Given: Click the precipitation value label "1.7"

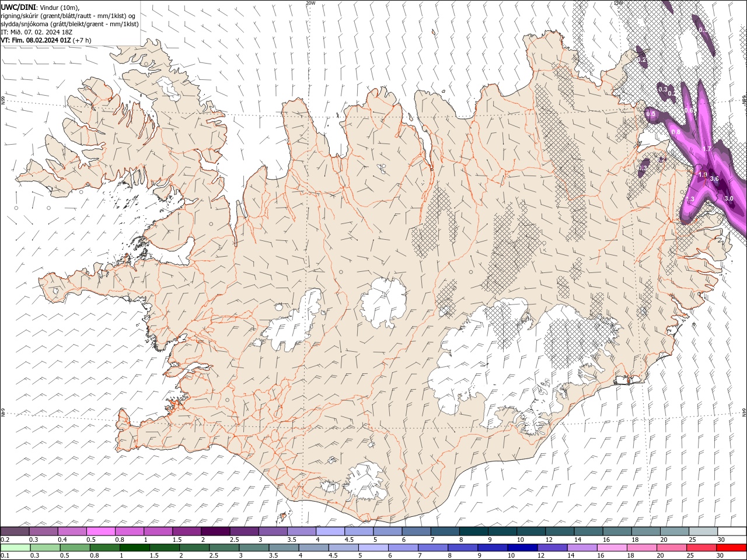Looking at the screenshot, I should point(707,149).
